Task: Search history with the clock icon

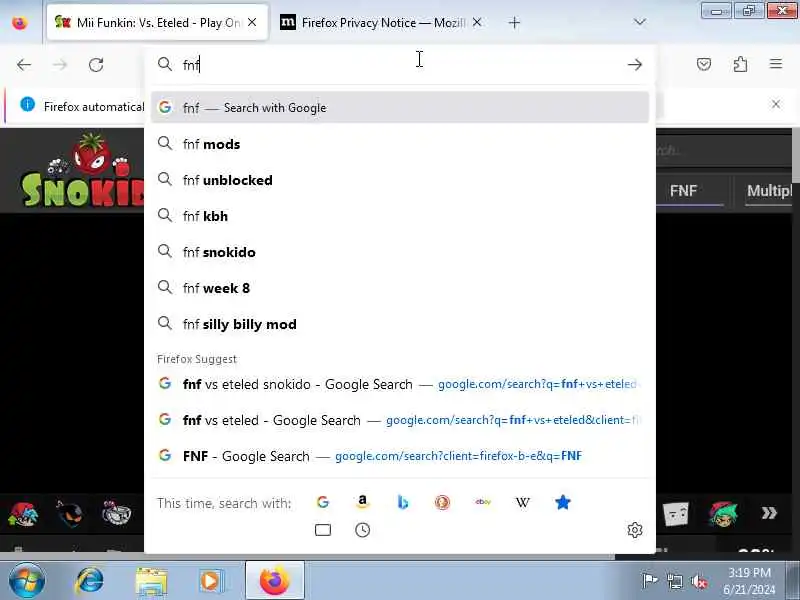Action: point(362,530)
